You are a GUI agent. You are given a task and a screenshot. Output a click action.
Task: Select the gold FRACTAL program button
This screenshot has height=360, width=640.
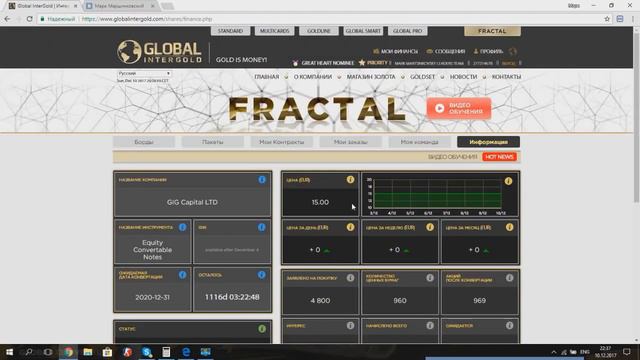click(492, 31)
